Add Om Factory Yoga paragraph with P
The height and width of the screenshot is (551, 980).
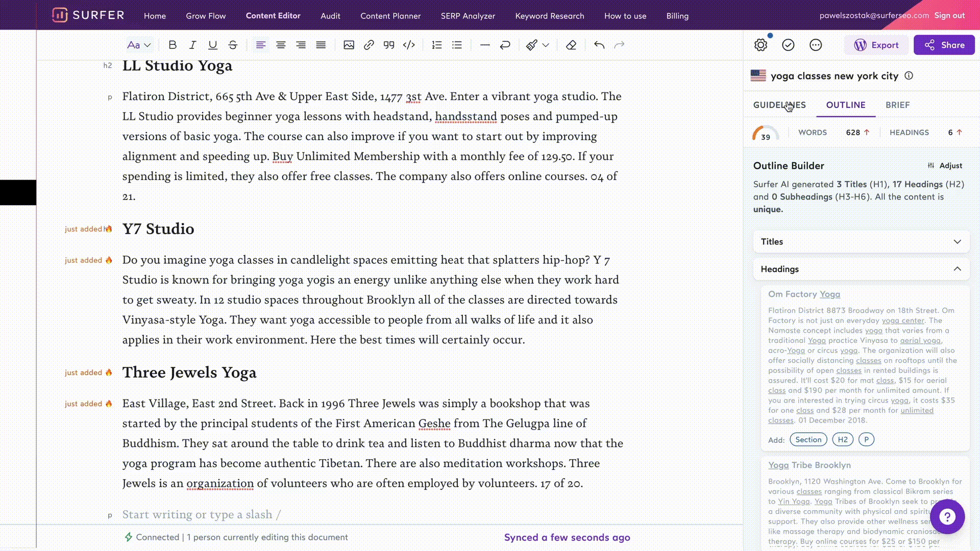(x=866, y=439)
